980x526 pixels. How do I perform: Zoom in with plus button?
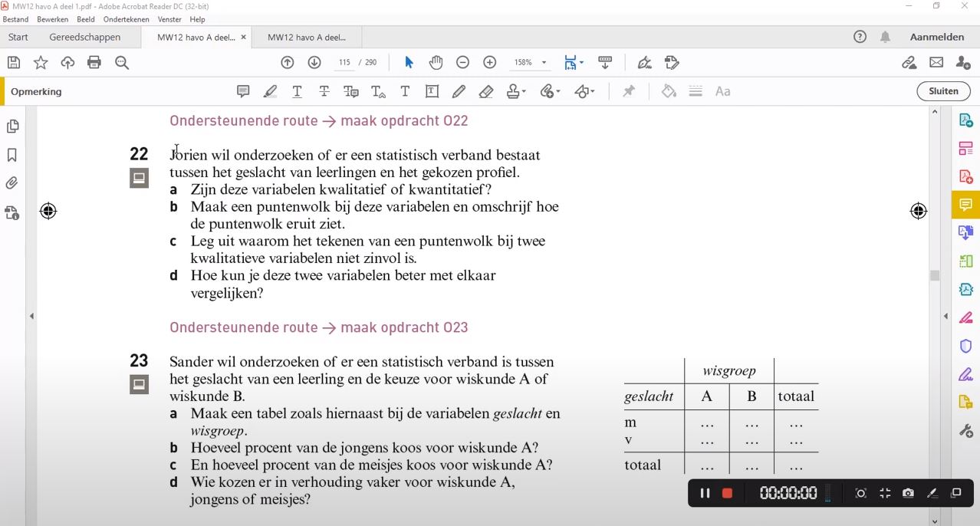pyautogui.click(x=490, y=63)
